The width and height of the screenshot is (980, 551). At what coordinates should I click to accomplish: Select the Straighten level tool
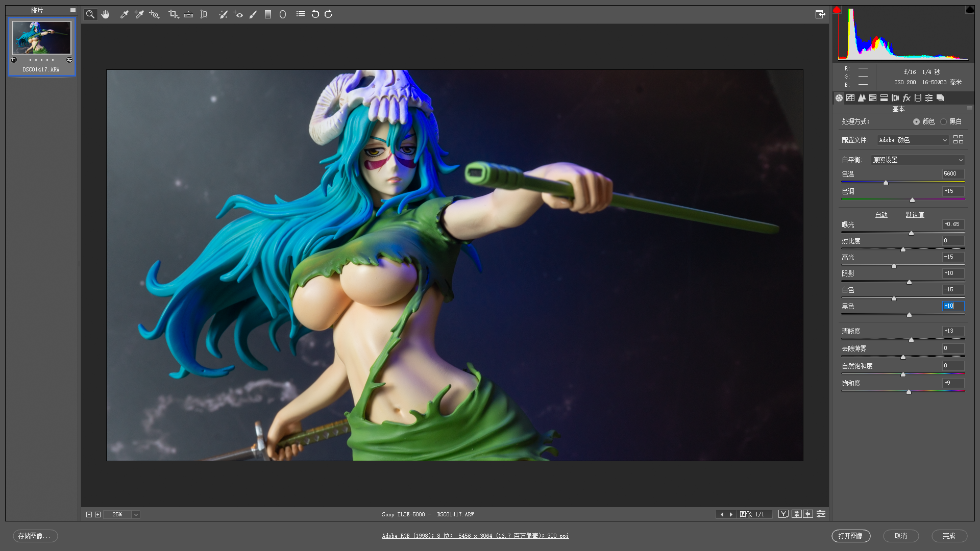pyautogui.click(x=188, y=14)
